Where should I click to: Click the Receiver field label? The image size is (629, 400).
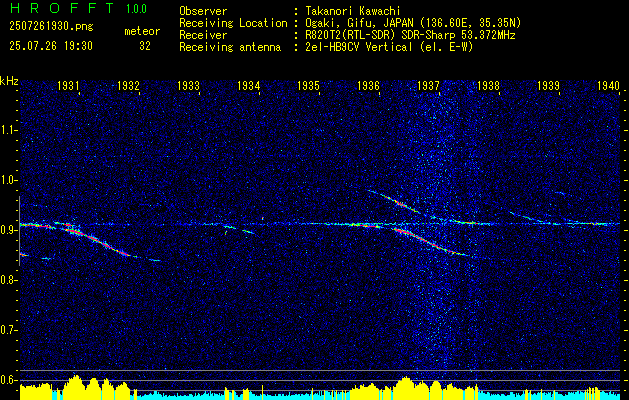(203, 35)
